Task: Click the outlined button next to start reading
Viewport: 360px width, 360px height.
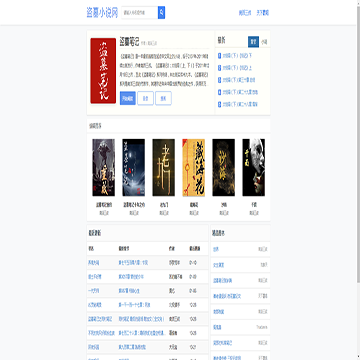Action: tap(146, 98)
